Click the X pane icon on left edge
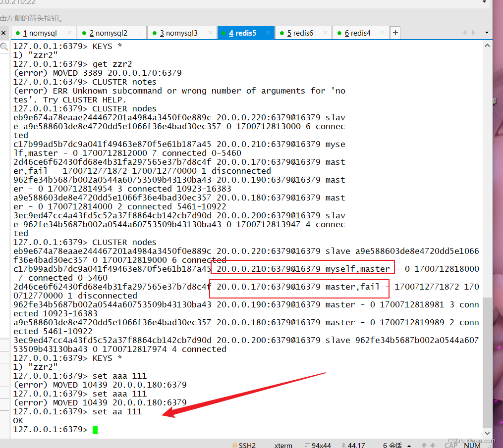 point(3,33)
